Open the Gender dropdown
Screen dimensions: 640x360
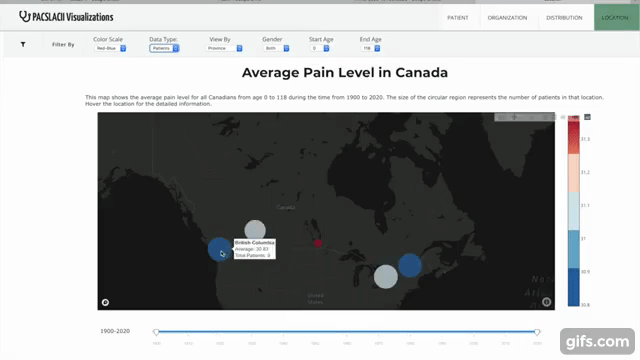click(276, 48)
